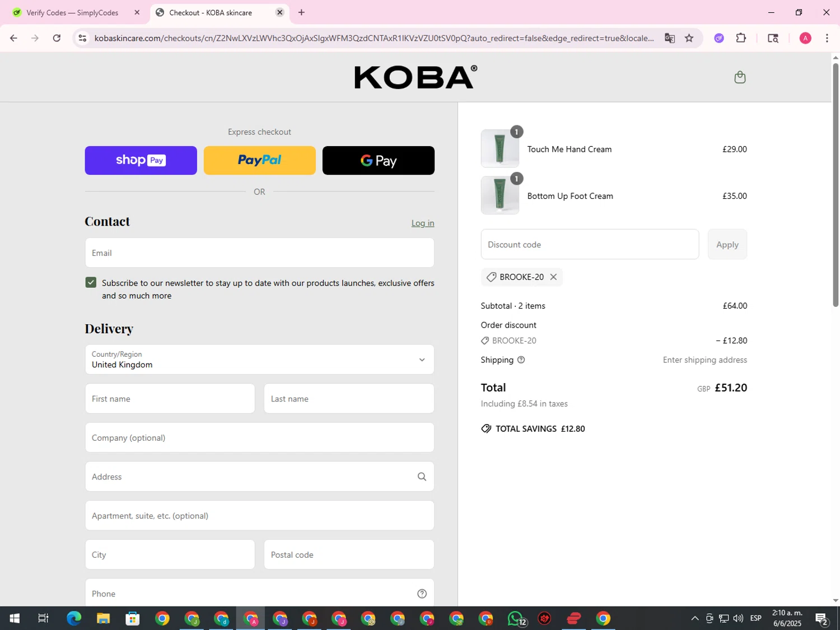Viewport: 840px width, 630px height.
Task: Open the browser extensions puzzle icon
Action: coord(741,38)
